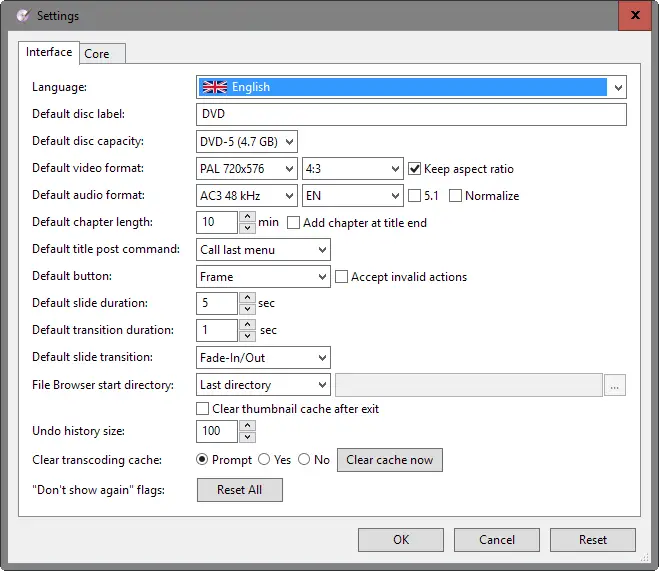The image size is (659, 571).
Task: Click the Cancel button
Action: point(497,540)
